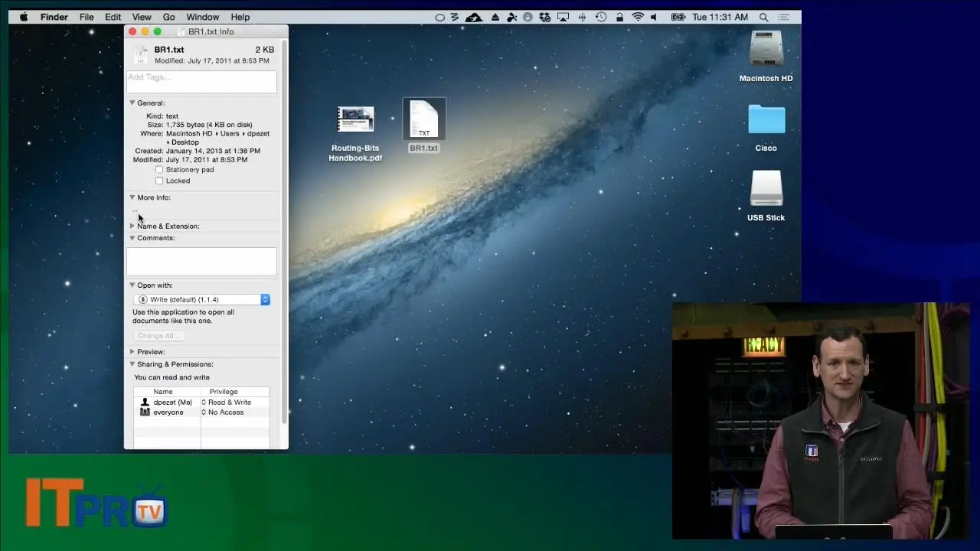Click the Wi-Fi status icon
This screenshot has width=980, height=551.
637,17
